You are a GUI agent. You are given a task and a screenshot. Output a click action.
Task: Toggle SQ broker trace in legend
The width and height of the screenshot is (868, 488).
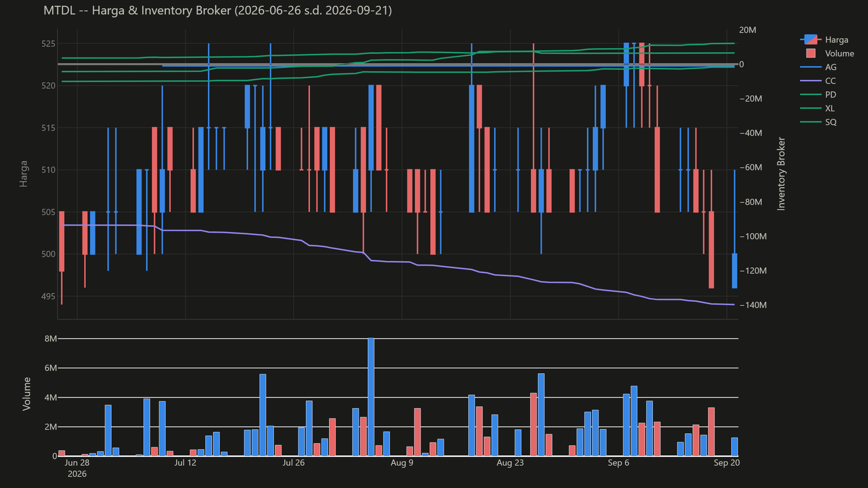click(819, 122)
